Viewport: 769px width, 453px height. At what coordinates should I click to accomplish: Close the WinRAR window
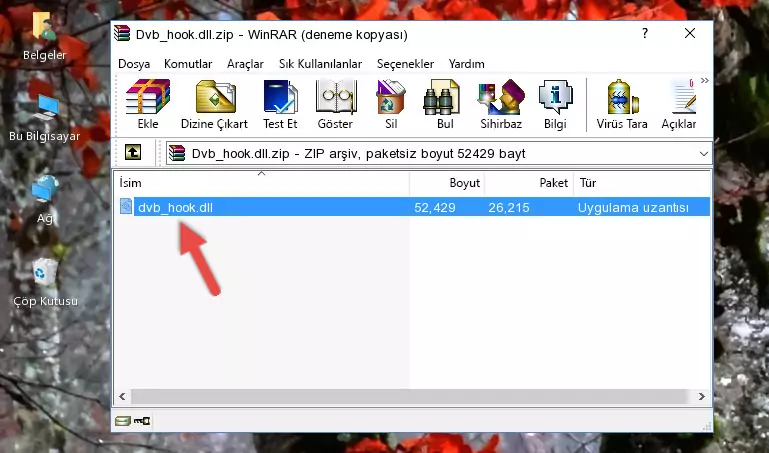(690, 33)
